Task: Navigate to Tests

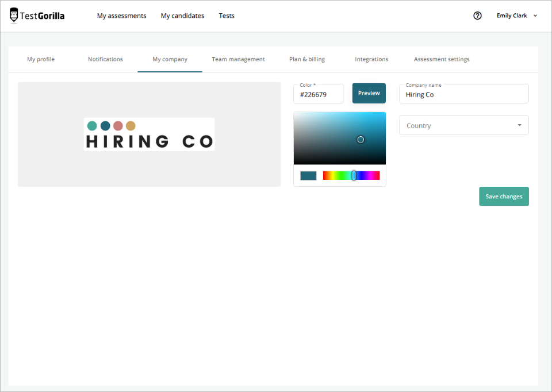Action: [x=227, y=16]
